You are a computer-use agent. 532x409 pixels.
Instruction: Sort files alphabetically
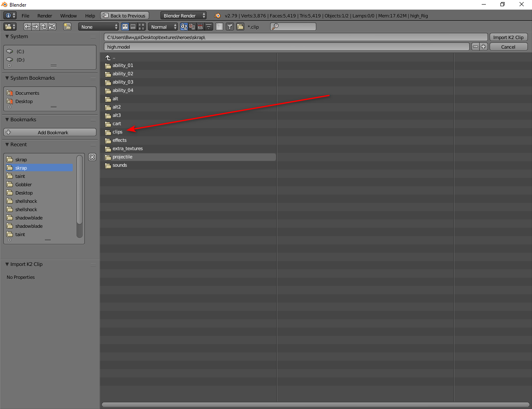[184, 27]
